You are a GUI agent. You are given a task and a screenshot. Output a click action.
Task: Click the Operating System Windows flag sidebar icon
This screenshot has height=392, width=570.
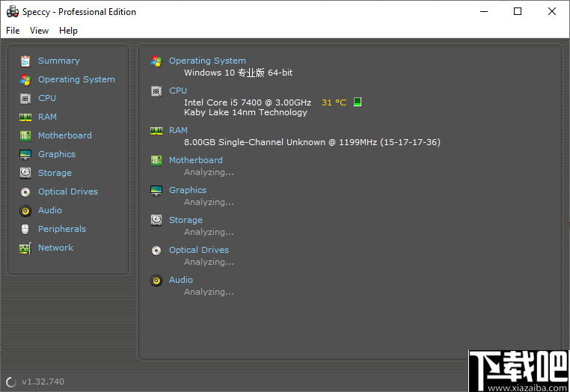[x=25, y=79]
